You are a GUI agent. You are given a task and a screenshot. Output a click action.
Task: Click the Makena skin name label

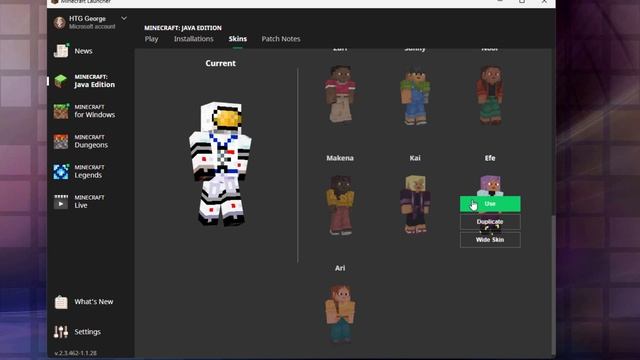point(340,158)
